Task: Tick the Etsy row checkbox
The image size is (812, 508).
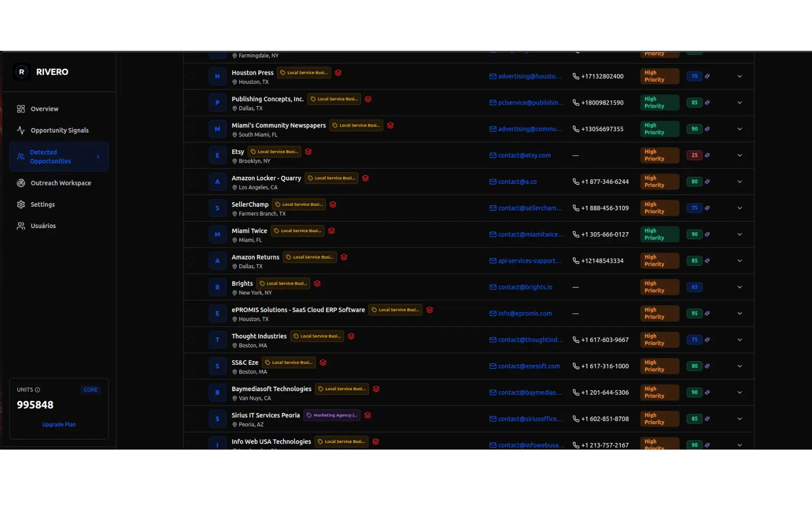Action: click(x=191, y=155)
